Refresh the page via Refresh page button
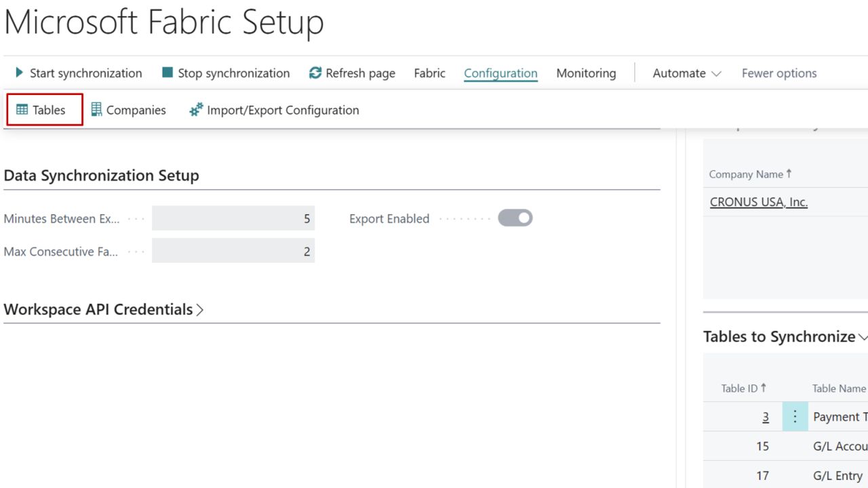868x488 pixels. pyautogui.click(x=352, y=73)
